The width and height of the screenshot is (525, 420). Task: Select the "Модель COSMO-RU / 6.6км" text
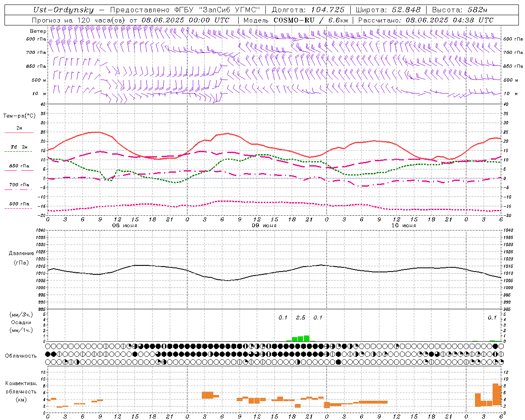click(296, 20)
